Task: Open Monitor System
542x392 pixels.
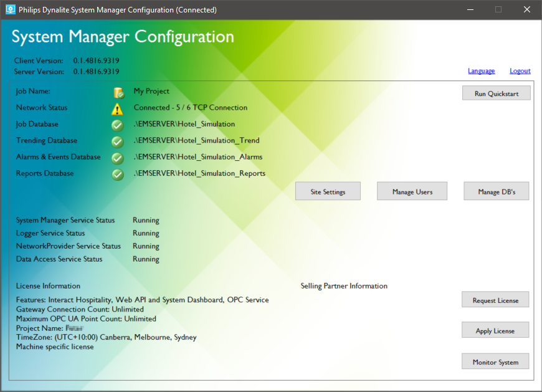Action: (495, 361)
